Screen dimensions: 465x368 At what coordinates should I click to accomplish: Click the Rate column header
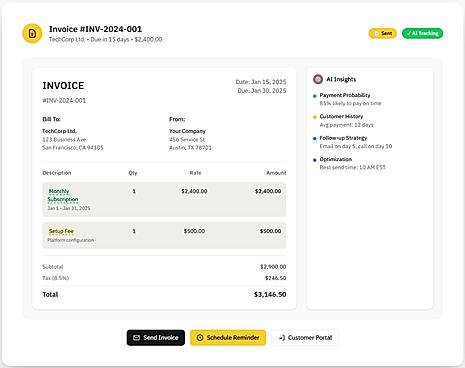pos(195,173)
